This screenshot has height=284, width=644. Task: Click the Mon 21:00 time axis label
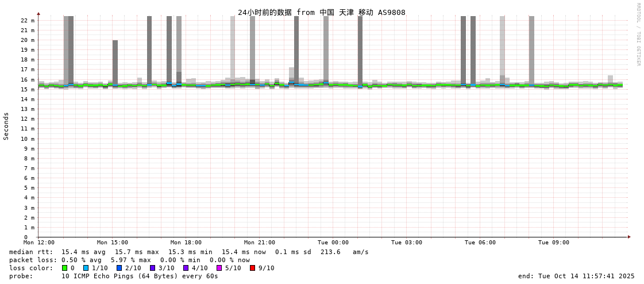259,243
